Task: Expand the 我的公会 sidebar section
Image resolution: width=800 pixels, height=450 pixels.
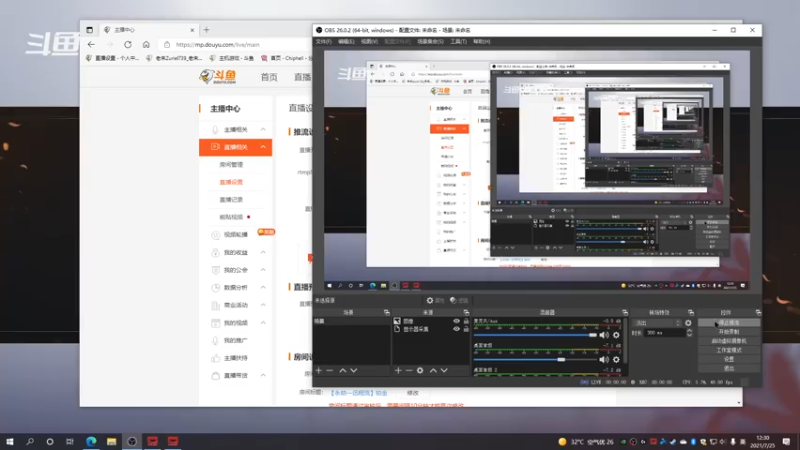Action: pos(263,270)
